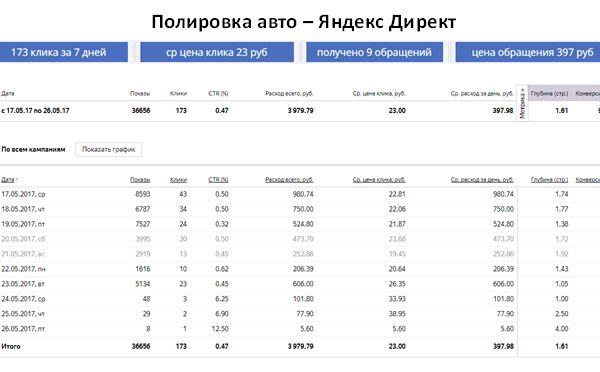Select the greyed row date '20.05.2017, сб'
Image resolution: width=600 pixels, height=372 pixels.
tap(23, 239)
